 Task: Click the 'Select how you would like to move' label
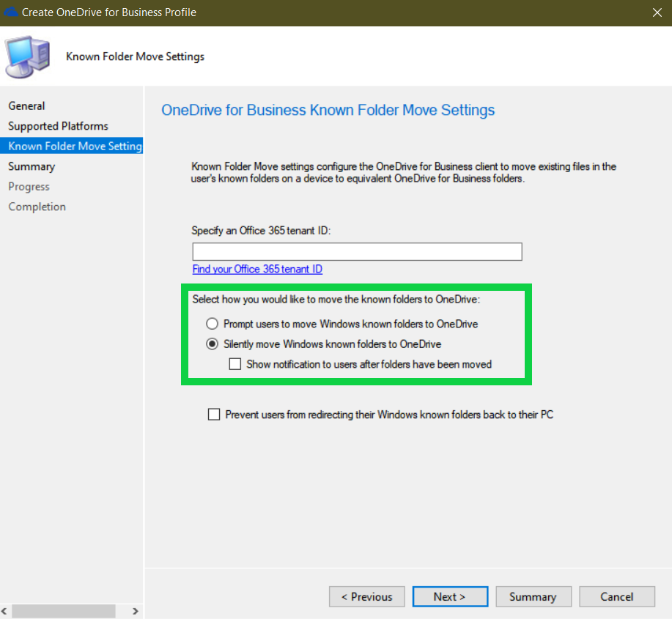tap(336, 299)
